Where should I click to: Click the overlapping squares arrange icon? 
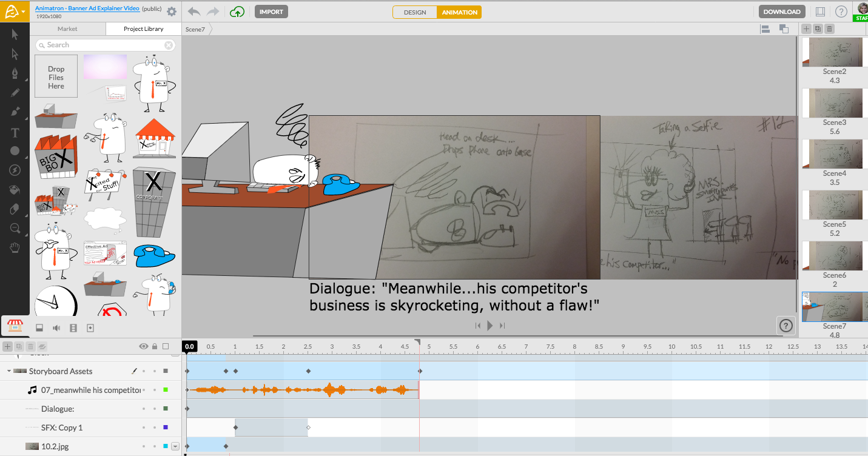(x=784, y=29)
